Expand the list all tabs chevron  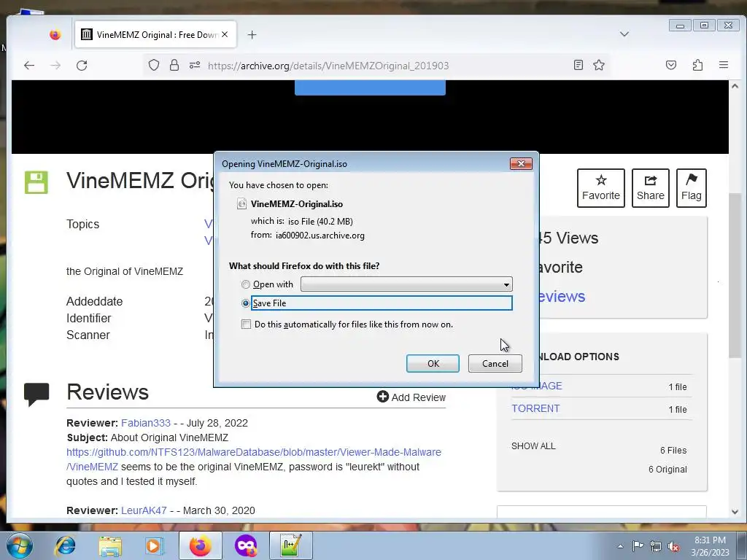pyautogui.click(x=624, y=34)
